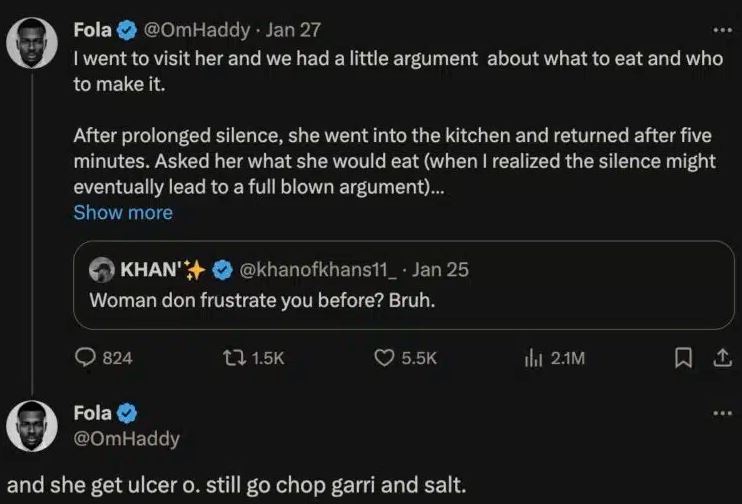The height and width of the screenshot is (504, 742).
Task: Click Fola's display name in reply tweet
Action: [93, 412]
